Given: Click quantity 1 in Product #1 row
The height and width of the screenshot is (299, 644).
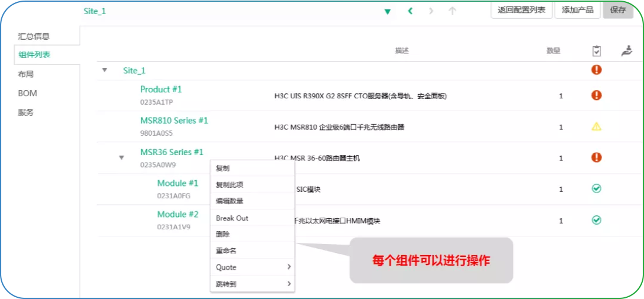Looking at the screenshot, I should [x=561, y=96].
